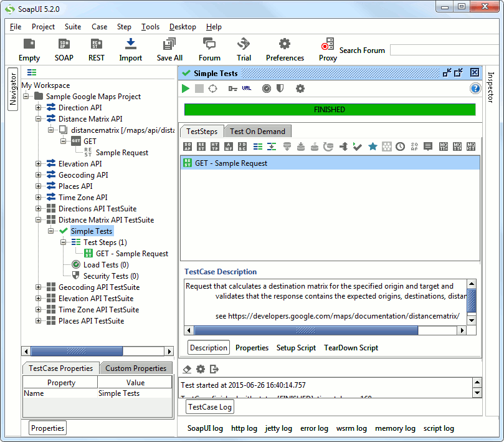Create load test gauge icon
This screenshot has width=504, height=442.
pyautogui.click(x=267, y=89)
